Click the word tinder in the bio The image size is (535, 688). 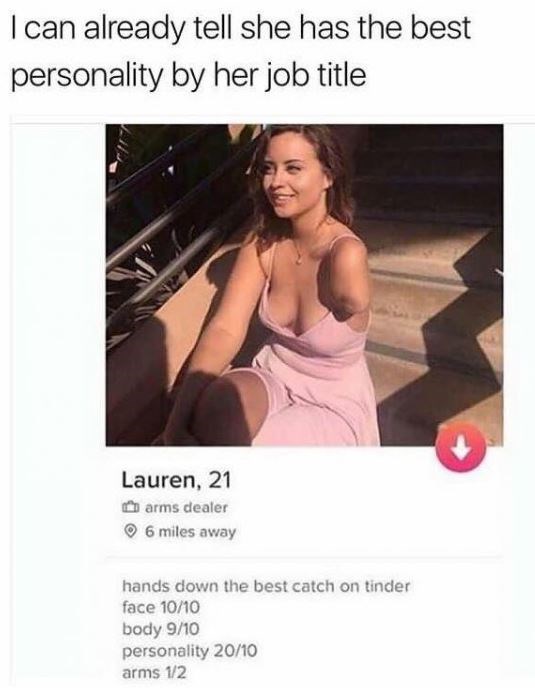click(388, 586)
